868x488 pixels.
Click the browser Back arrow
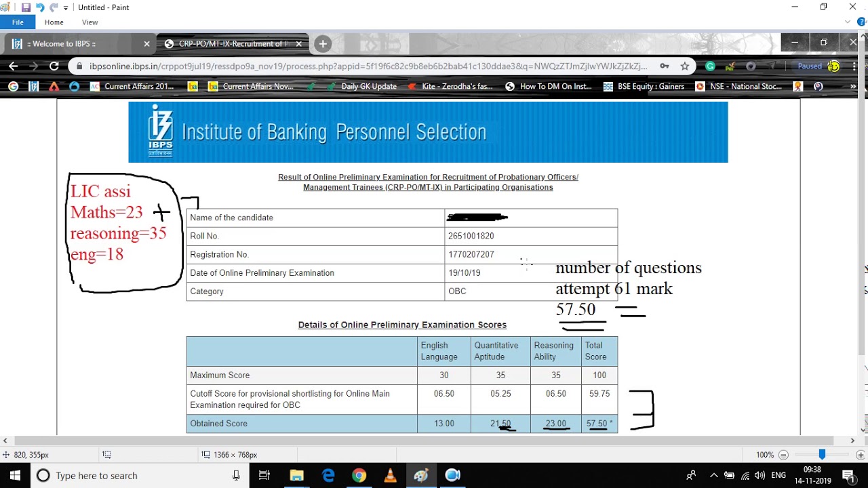click(14, 66)
